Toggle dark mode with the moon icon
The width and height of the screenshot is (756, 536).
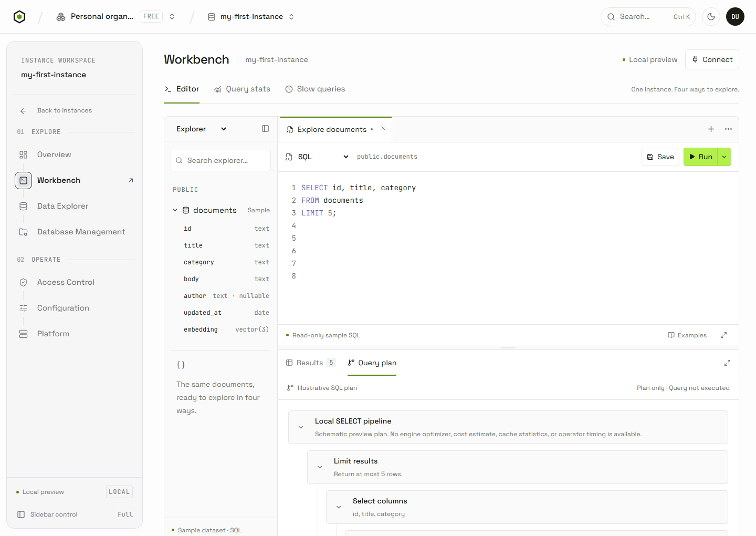[x=711, y=17]
